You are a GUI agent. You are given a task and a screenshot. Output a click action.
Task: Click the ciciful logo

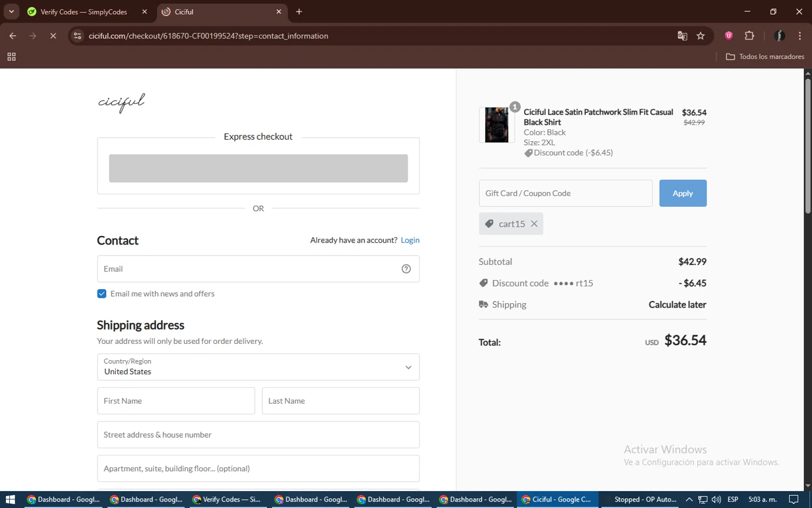click(x=122, y=102)
